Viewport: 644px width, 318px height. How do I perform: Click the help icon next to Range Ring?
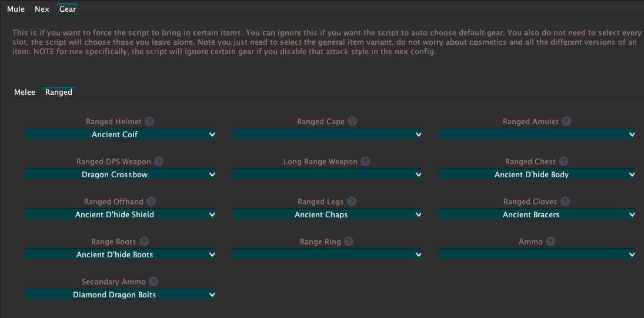(x=349, y=241)
